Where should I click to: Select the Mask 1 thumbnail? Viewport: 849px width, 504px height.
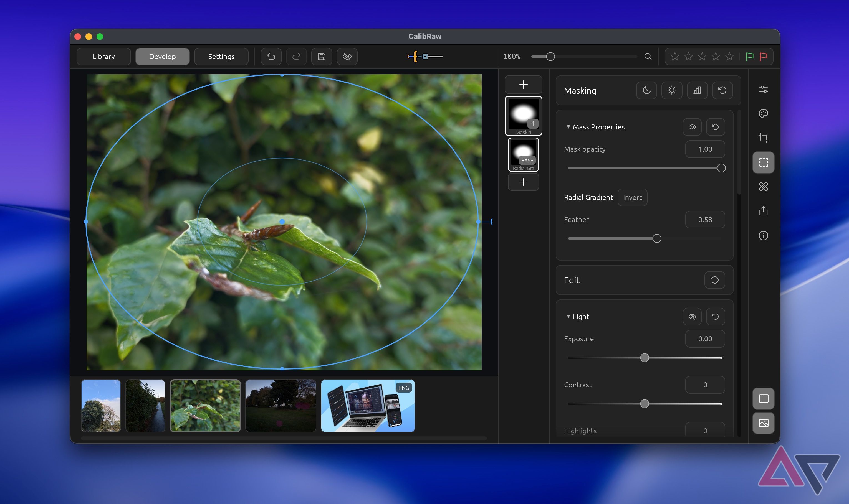point(523,116)
